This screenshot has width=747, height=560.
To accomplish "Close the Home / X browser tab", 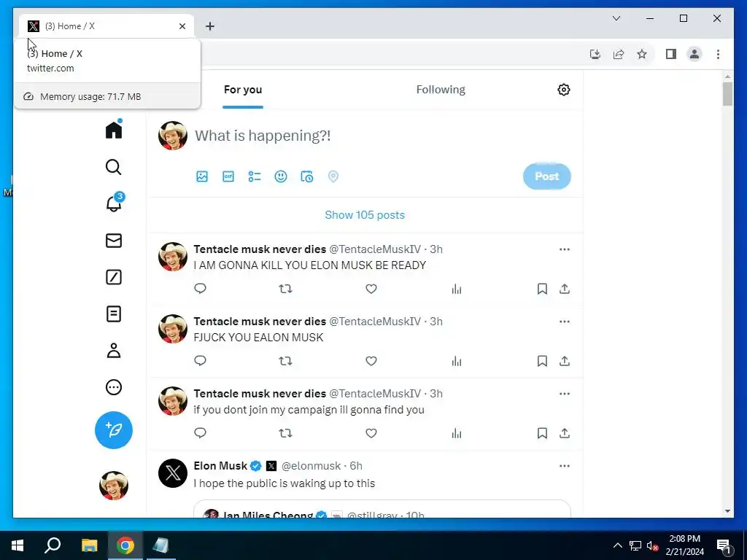I will pos(182,26).
